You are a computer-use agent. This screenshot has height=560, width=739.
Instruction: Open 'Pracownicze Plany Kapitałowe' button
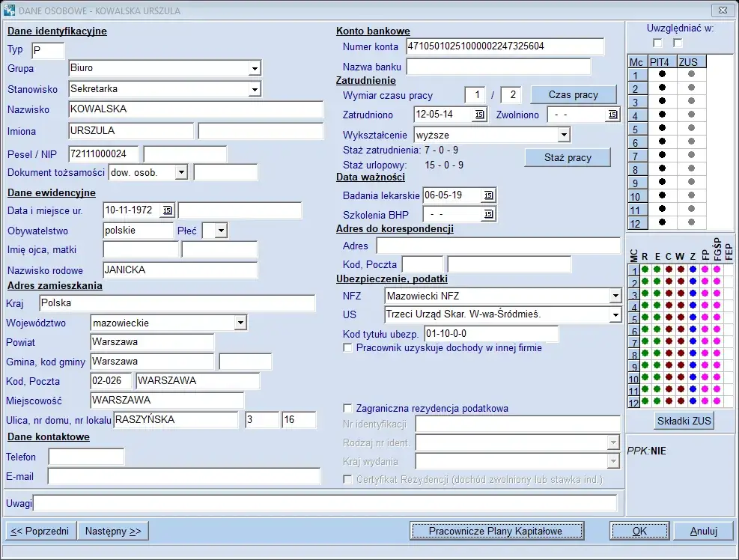[496, 531]
